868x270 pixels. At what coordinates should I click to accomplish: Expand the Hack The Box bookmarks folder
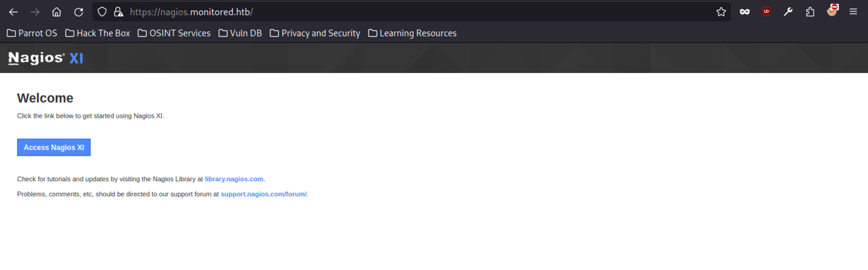point(98,33)
